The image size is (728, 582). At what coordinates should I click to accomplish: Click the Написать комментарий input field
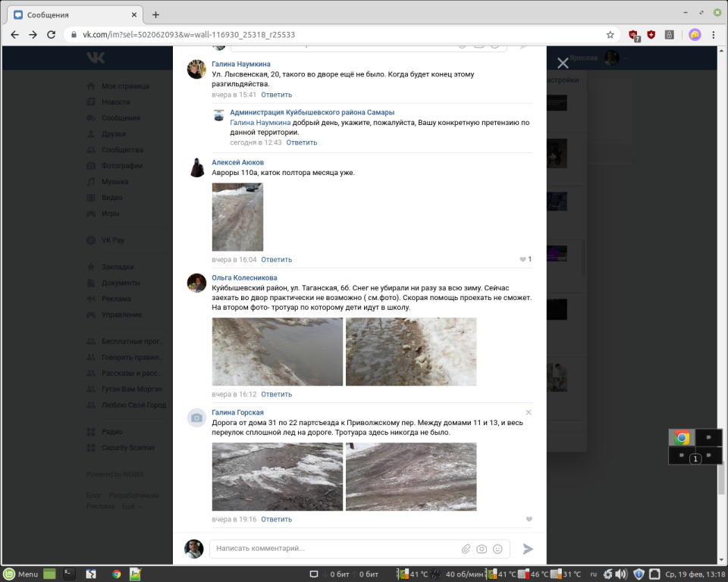pos(334,549)
